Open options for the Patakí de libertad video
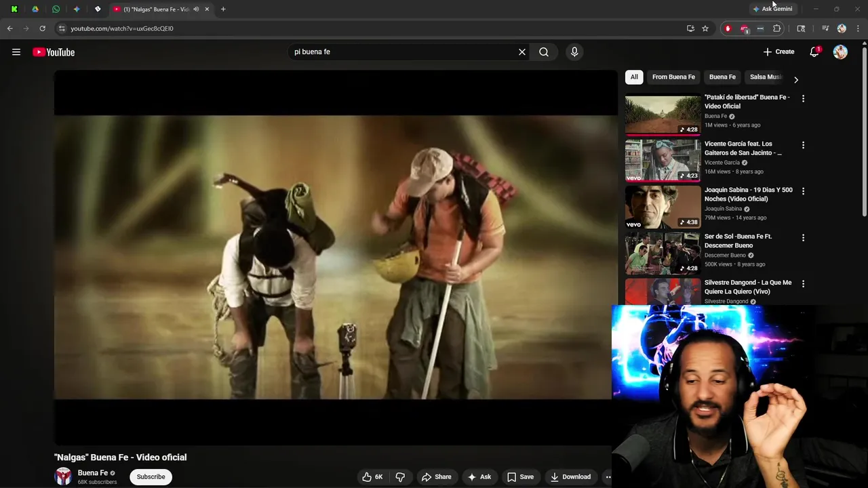The width and height of the screenshot is (868, 488). [x=803, y=99]
